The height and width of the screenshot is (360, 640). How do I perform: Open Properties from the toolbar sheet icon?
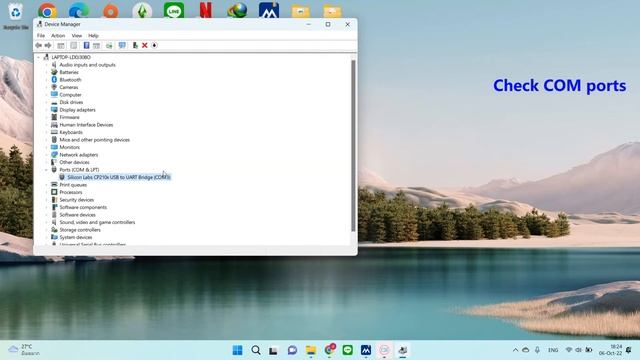coord(73,45)
